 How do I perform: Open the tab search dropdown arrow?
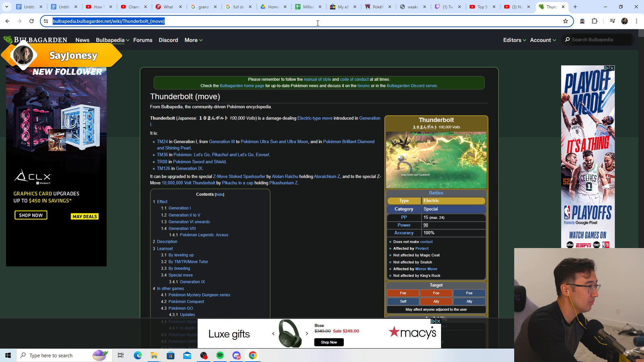pyautogui.click(x=6, y=7)
